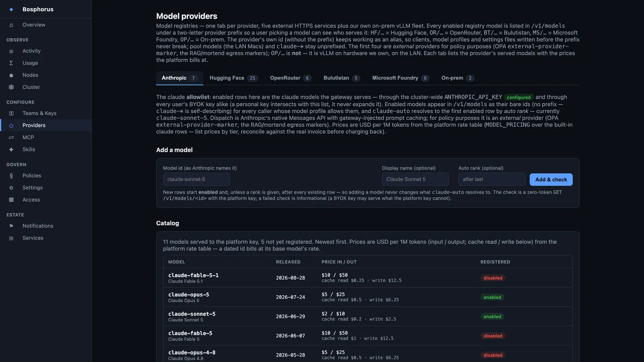Viewport: 644px width, 362px height.
Task: Navigate to Nodes
Action: click(46, 75)
